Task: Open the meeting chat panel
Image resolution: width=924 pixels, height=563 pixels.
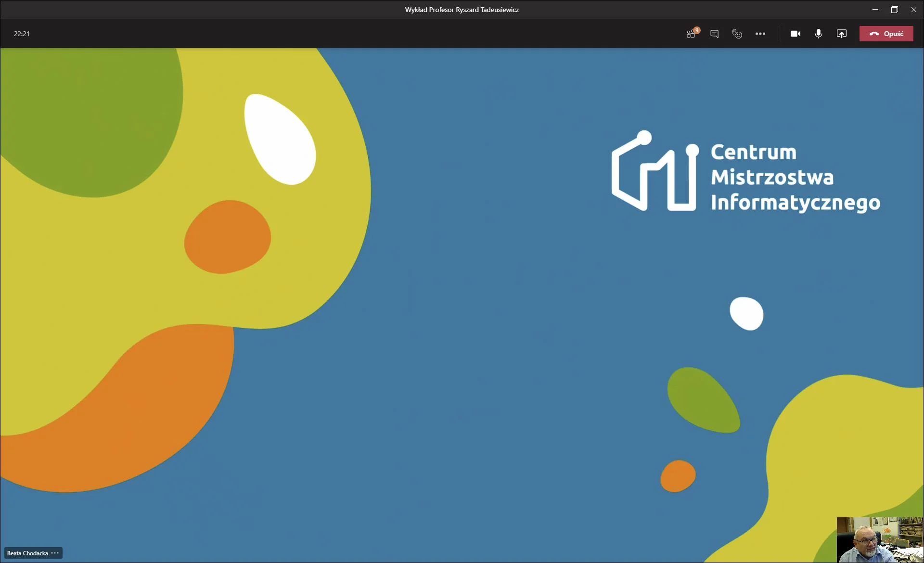Action: click(715, 34)
